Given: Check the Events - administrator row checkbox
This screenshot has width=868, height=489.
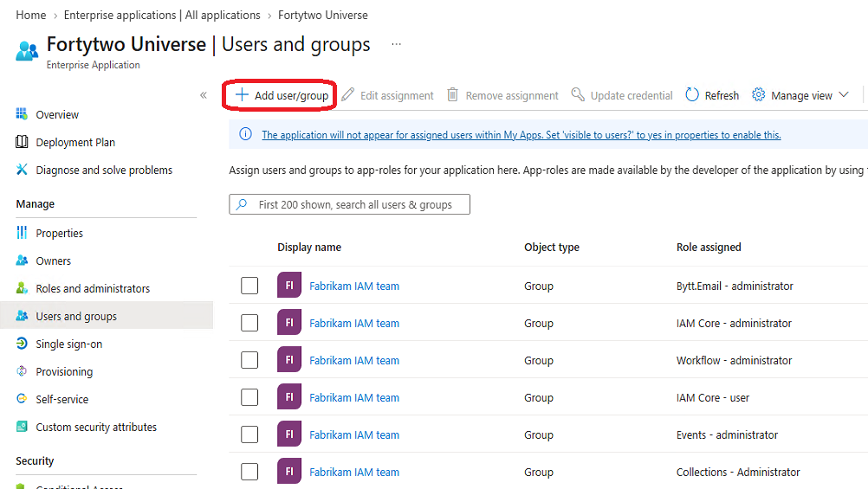Looking at the screenshot, I should click(x=249, y=434).
